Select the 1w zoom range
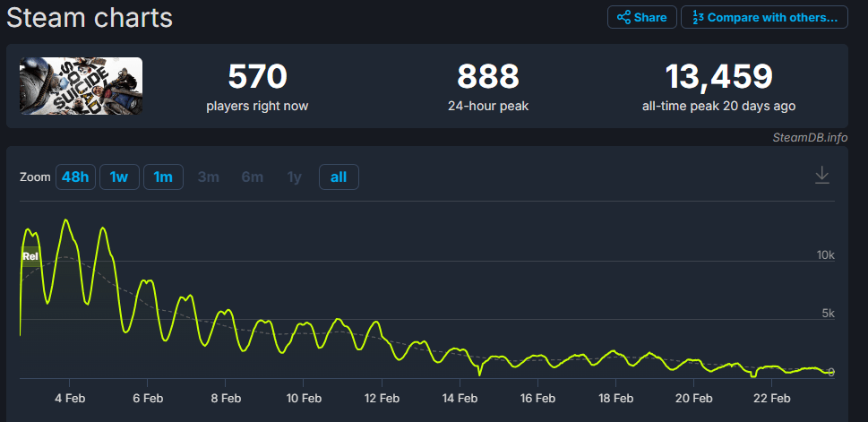This screenshot has width=868, height=422. tap(119, 177)
